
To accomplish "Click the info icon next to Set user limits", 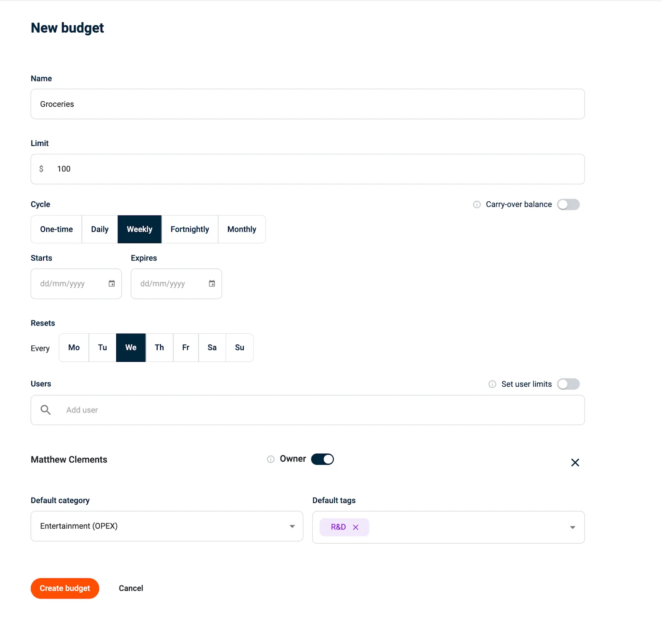I will coord(492,384).
